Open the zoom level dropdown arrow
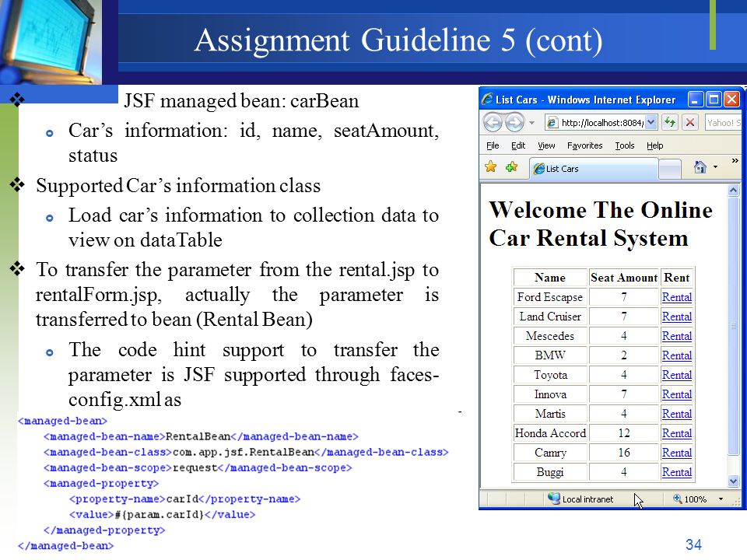This screenshot has width=747, height=560. [721, 499]
